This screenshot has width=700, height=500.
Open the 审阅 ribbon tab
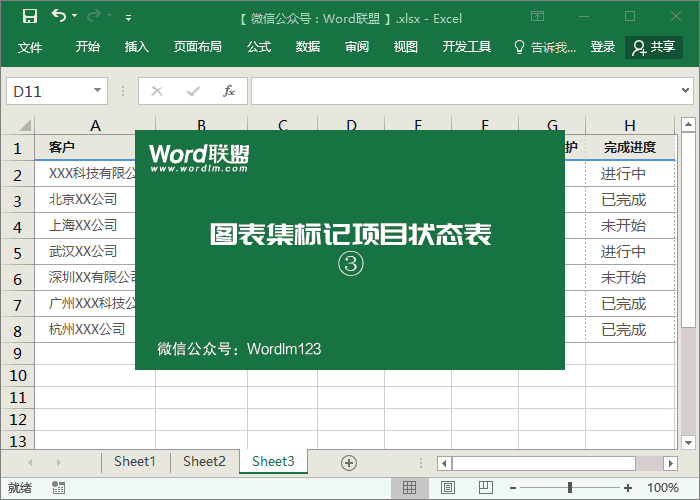tap(357, 47)
